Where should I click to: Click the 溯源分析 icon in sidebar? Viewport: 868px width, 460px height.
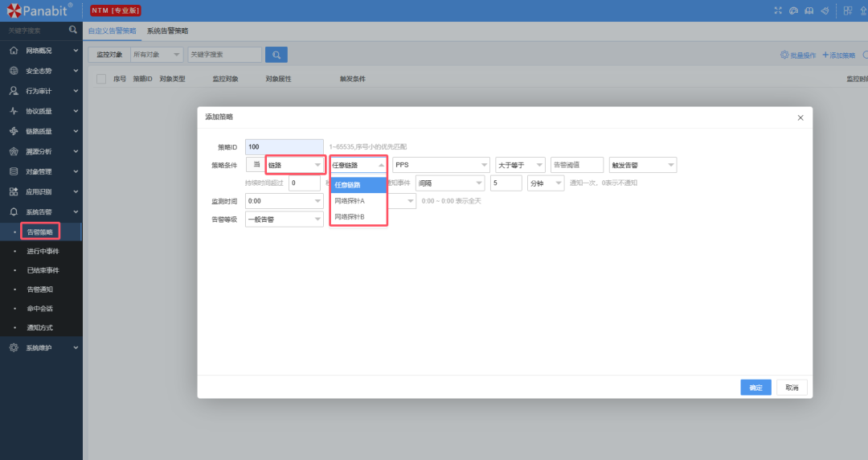[14, 151]
